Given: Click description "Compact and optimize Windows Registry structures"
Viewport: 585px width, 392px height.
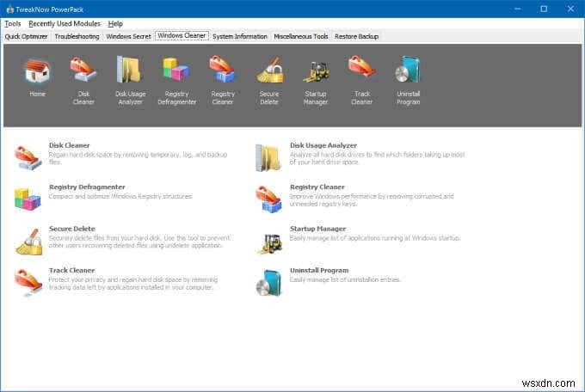Looking at the screenshot, I should (120, 196).
